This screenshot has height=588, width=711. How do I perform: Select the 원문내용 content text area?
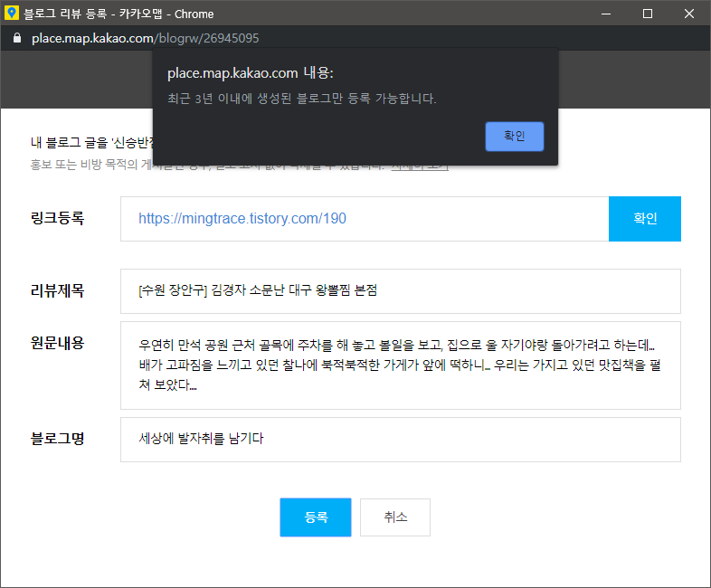pyautogui.click(x=401, y=365)
